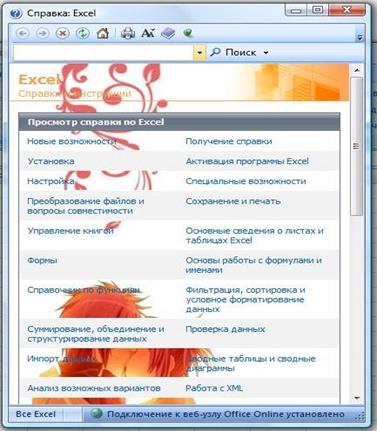Screen dimensions: 377x431
Task: Click the search text input field
Action: point(103,52)
